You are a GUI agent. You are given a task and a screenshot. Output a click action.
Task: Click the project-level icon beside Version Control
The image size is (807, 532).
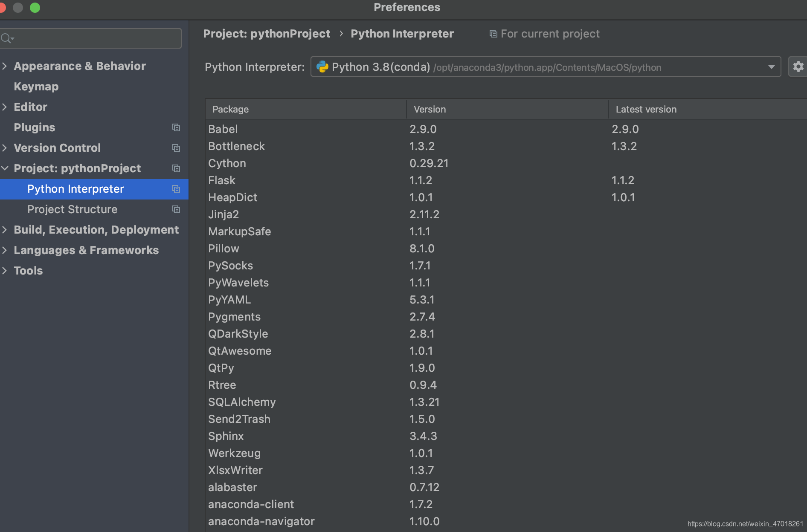click(176, 148)
